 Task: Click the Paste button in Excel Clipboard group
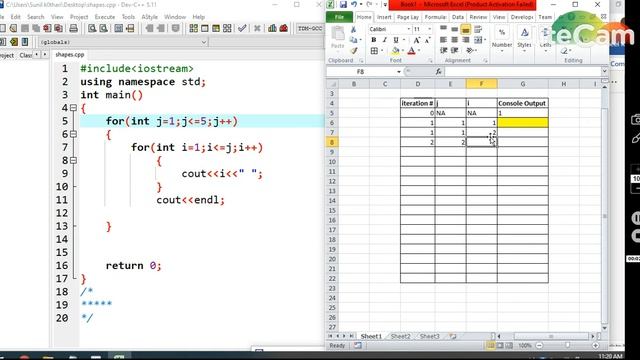[x=338, y=38]
